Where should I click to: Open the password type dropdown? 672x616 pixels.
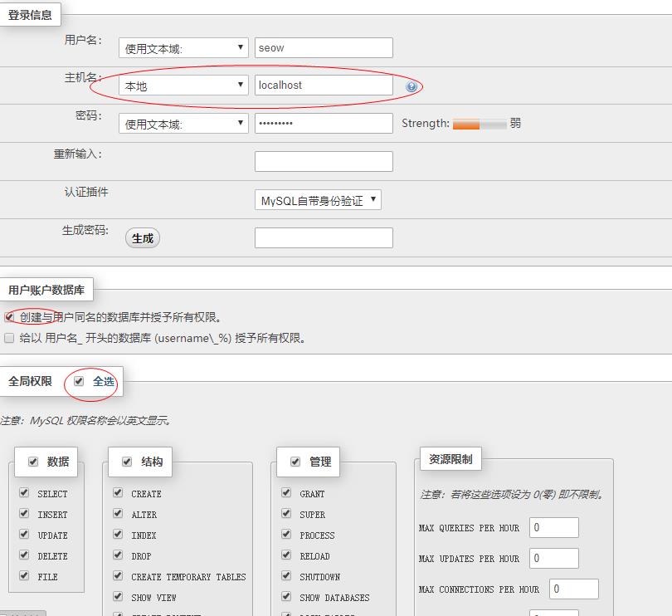(183, 123)
